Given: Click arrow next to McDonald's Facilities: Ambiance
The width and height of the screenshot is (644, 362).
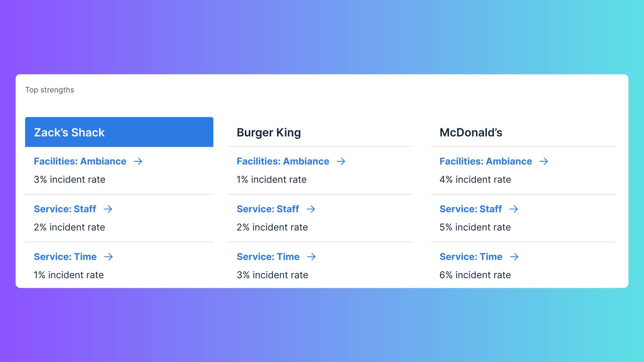Looking at the screenshot, I should click(544, 162).
